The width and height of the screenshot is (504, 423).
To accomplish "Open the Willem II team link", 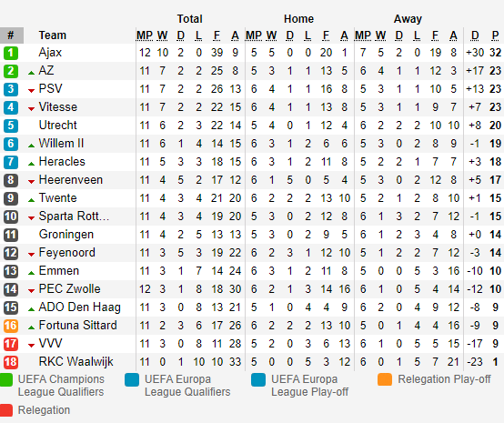I will pyautogui.click(x=61, y=144).
